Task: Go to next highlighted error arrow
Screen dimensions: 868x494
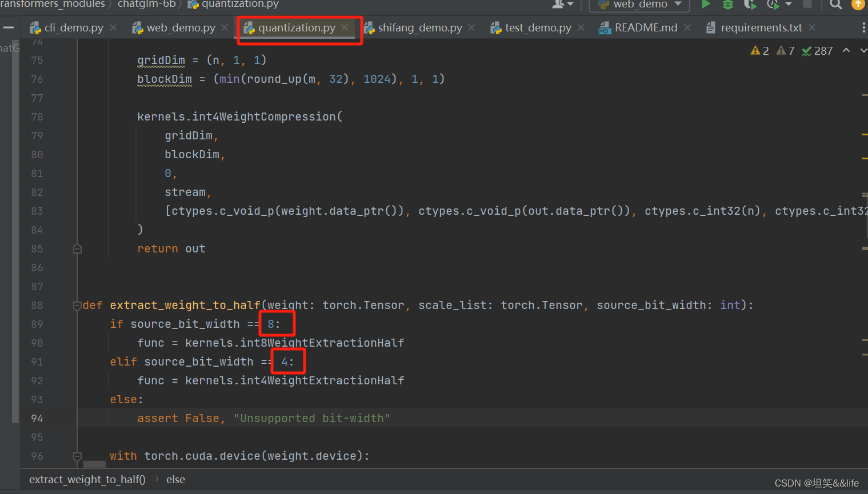Action: 863,50
